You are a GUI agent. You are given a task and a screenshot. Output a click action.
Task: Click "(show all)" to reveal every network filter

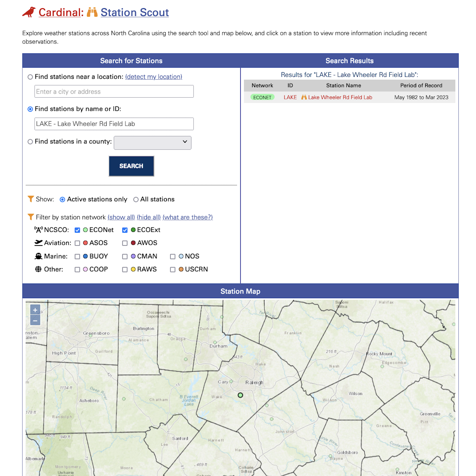(x=121, y=217)
